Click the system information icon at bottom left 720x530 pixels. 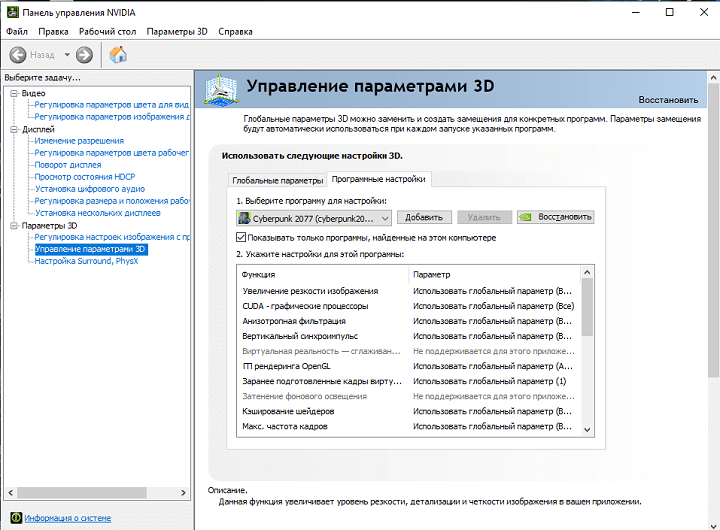click(14, 518)
